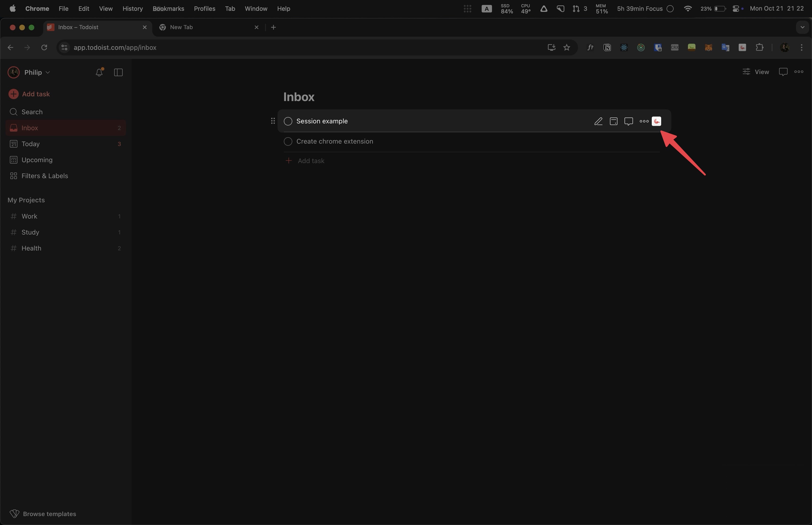812x525 pixels.
Task: Comment on Session example task
Action: [629, 121]
